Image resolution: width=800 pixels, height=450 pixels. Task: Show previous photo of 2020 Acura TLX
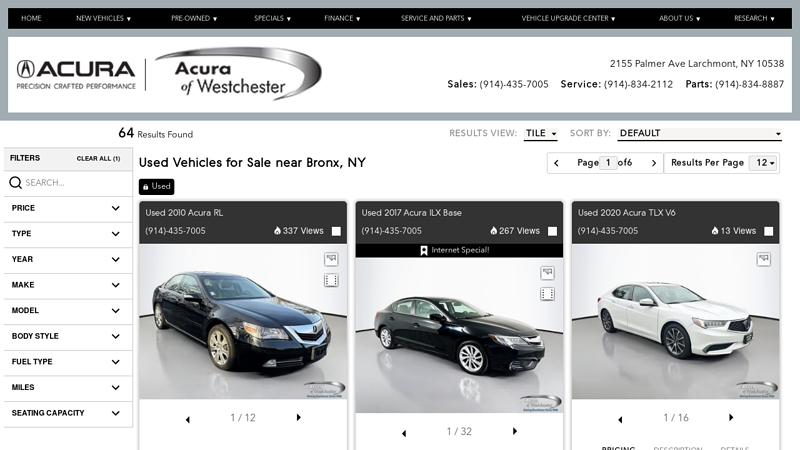tap(620, 419)
